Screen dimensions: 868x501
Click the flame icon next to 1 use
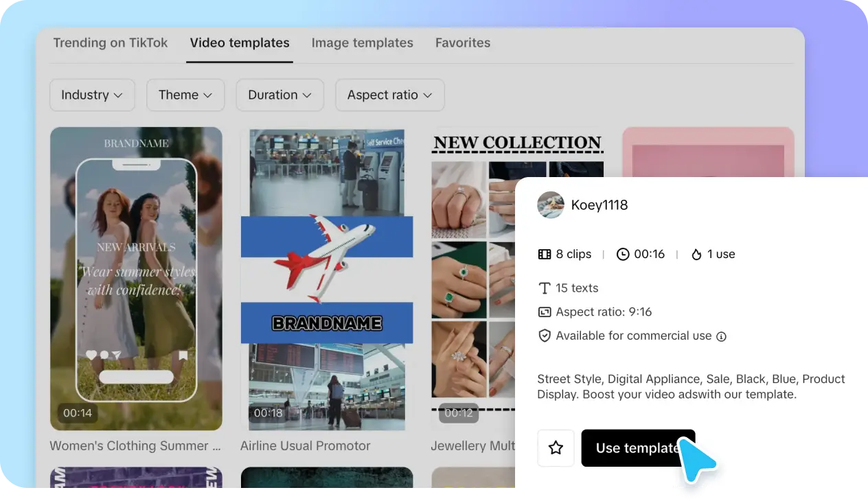(x=696, y=254)
